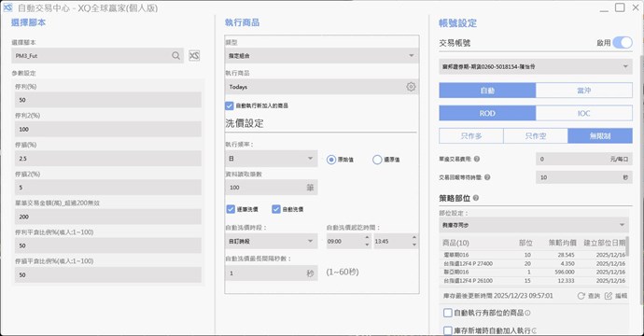Click help icon beside 單邊交易費用
The image size is (644, 336).
click(477, 159)
